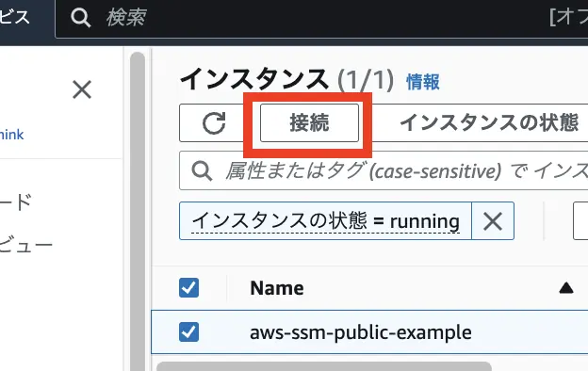This screenshot has width=588, height=371.
Task: Close the left navigation panel with X
Action: (82, 89)
